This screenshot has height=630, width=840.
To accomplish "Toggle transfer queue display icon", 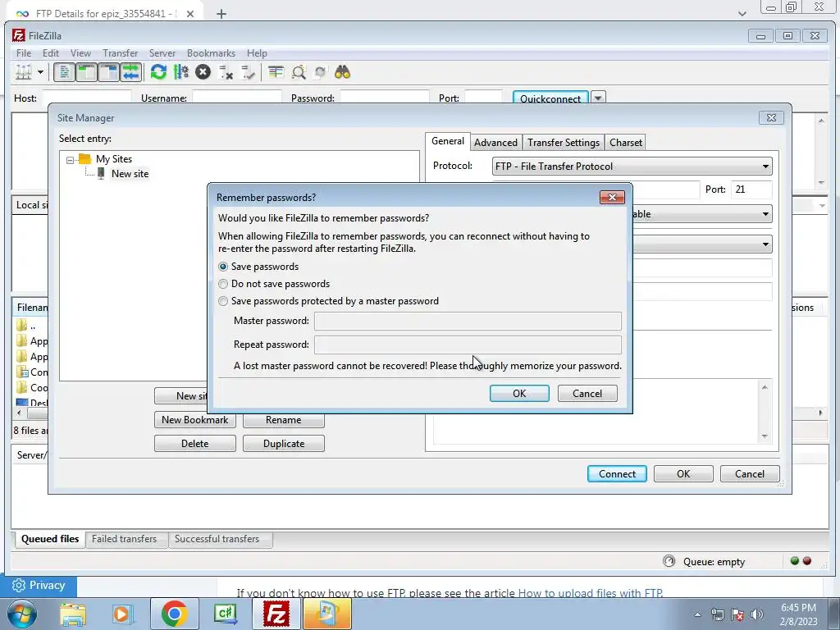I will coord(130,72).
